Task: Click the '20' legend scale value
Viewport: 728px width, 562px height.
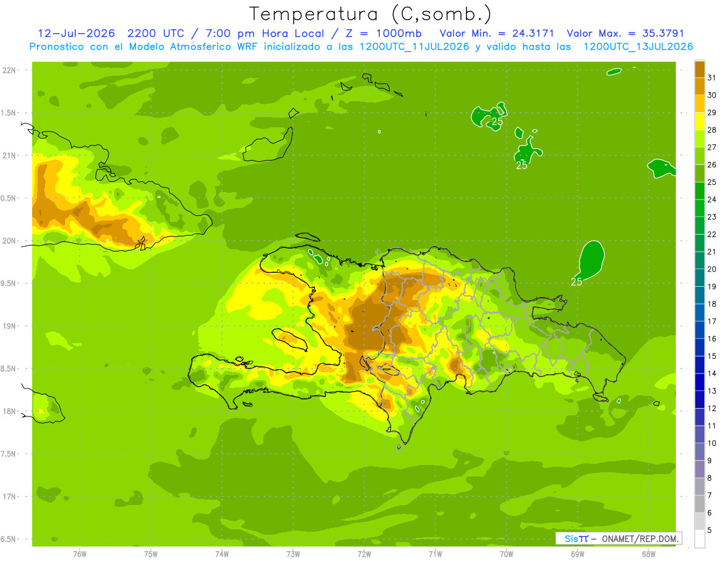Action: tap(712, 269)
